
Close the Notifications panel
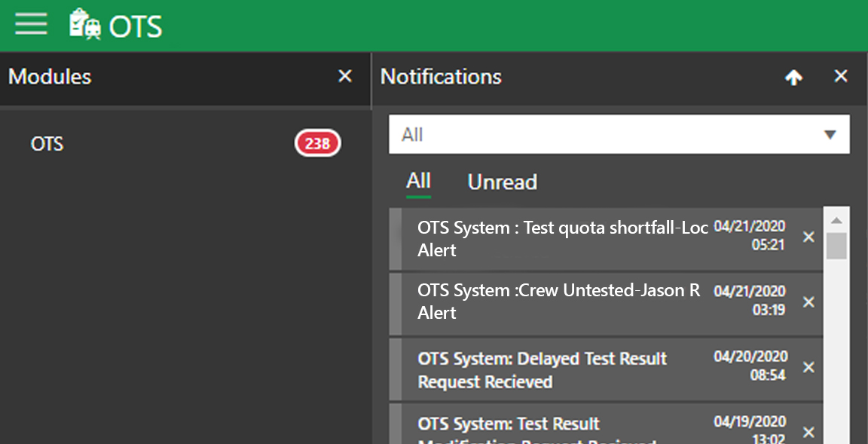pyautogui.click(x=841, y=76)
